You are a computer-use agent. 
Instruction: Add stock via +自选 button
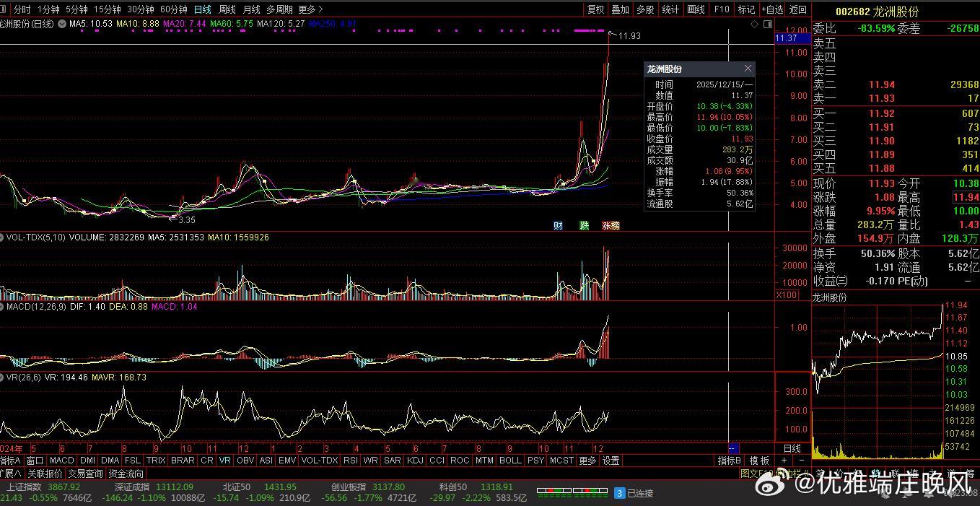772,9
